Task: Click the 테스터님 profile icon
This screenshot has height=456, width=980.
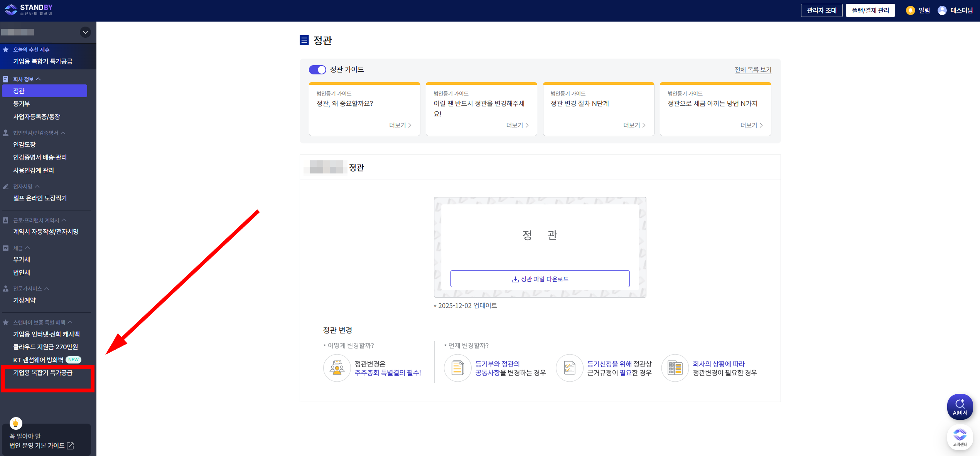Action: [x=942, y=10]
